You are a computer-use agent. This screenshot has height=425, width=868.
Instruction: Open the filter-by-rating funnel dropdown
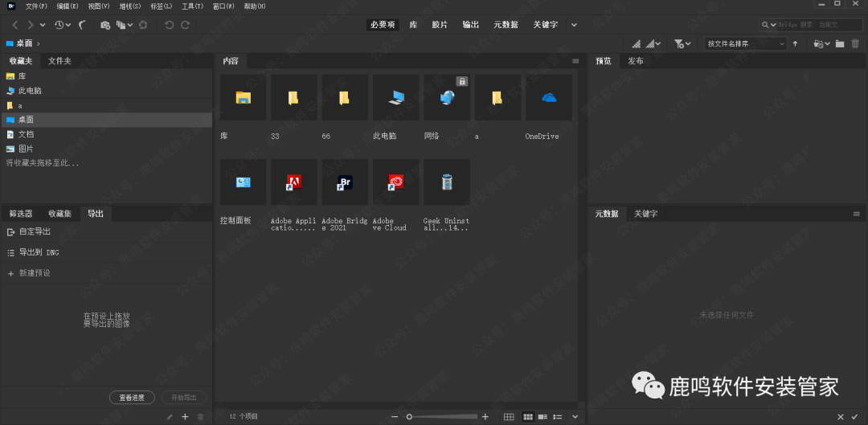[682, 43]
